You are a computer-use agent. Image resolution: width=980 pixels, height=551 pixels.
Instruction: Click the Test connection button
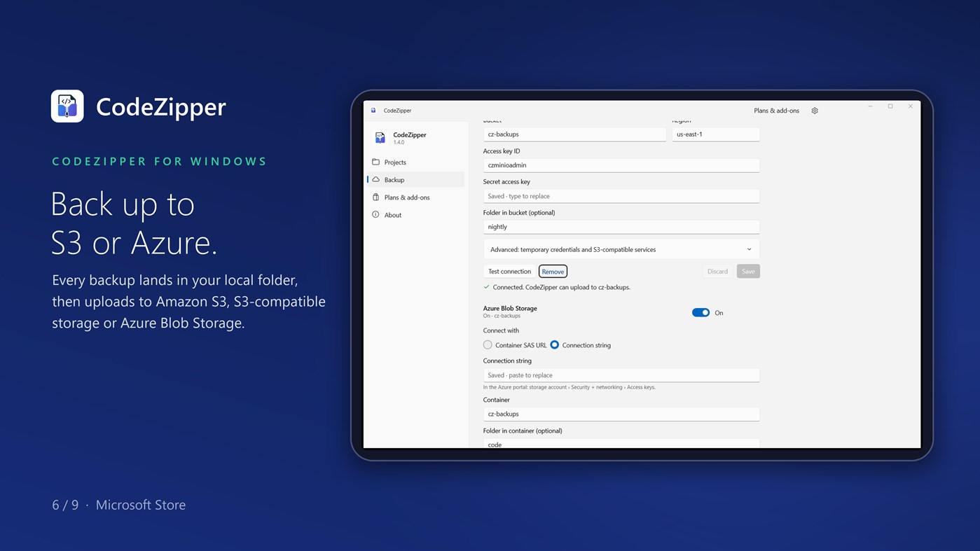pos(510,272)
